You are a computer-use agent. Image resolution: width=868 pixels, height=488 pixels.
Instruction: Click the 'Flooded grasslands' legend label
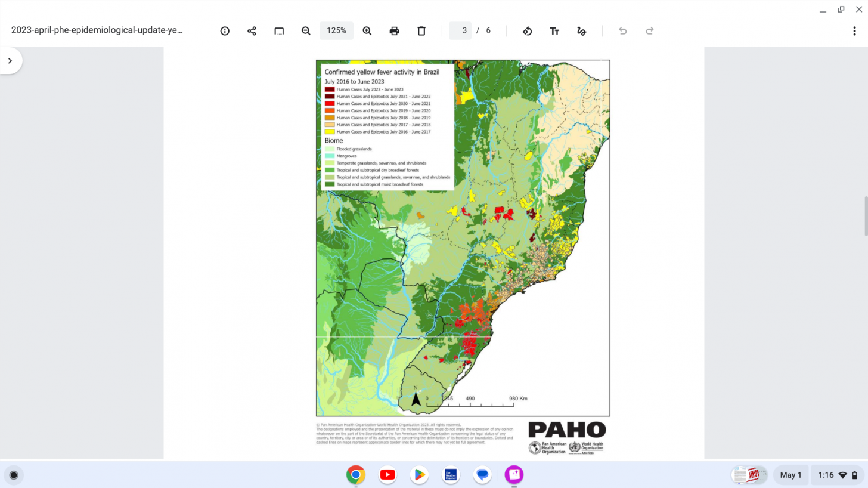click(x=354, y=149)
